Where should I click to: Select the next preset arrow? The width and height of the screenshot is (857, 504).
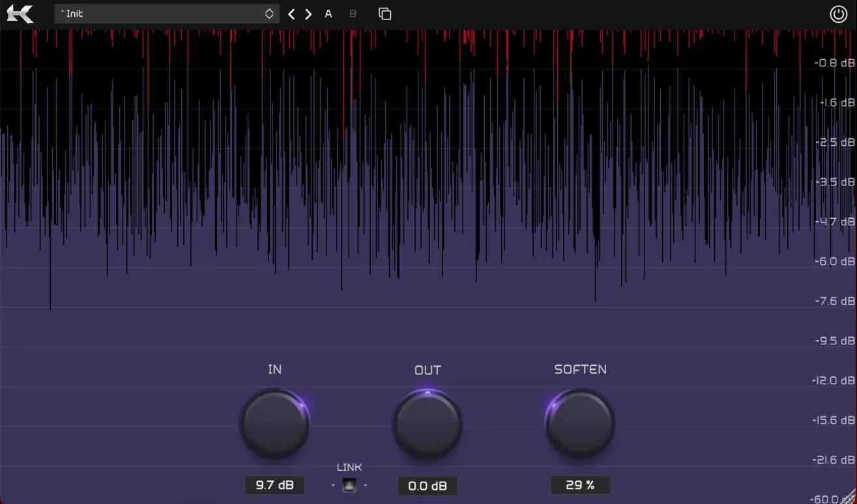coord(308,14)
